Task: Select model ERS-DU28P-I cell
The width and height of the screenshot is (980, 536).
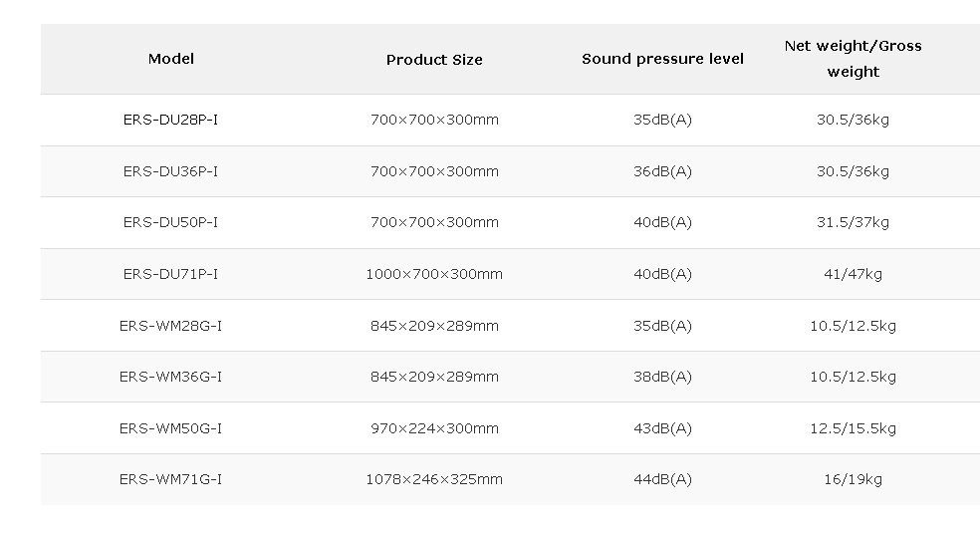Action: (x=170, y=120)
